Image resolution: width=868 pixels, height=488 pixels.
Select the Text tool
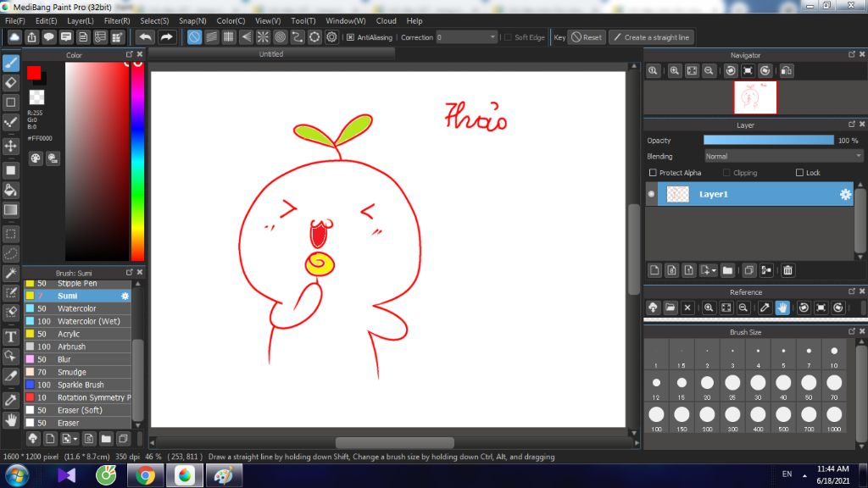point(11,336)
